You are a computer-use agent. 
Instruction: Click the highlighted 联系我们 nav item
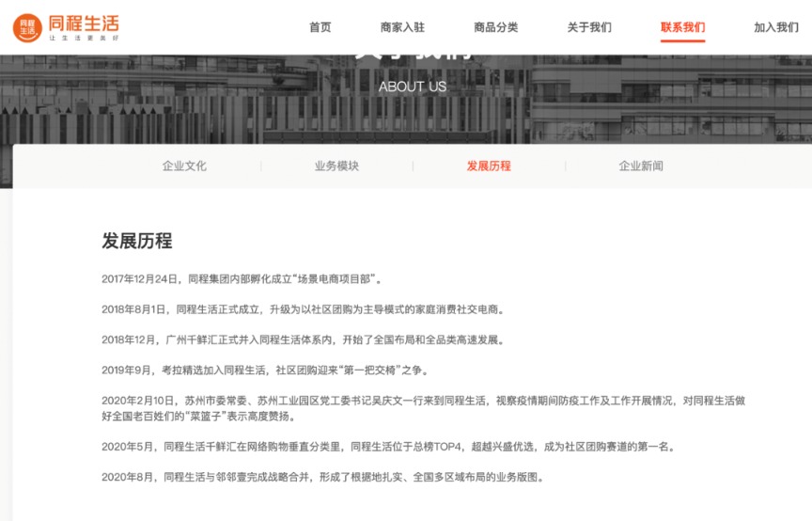click(x=682, y=27)
